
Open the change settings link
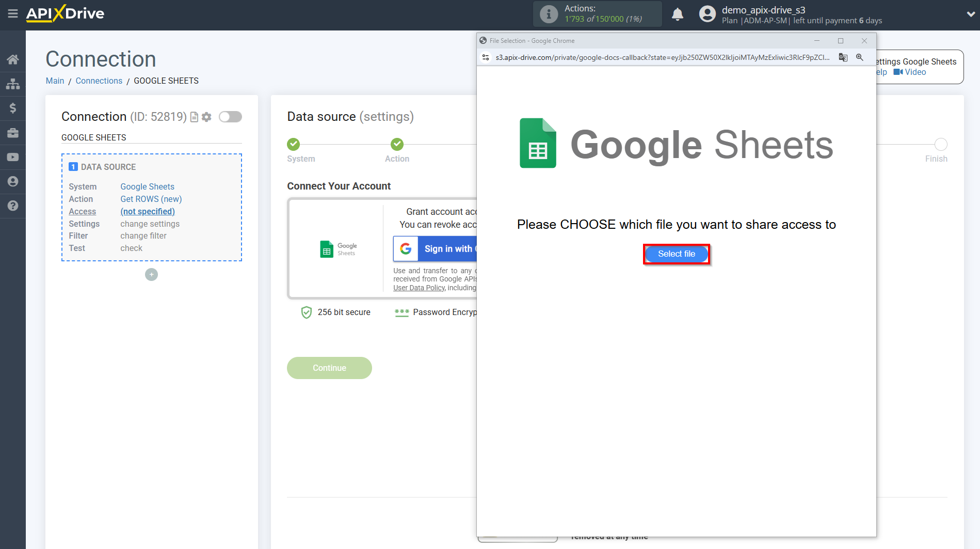(150, 224)
